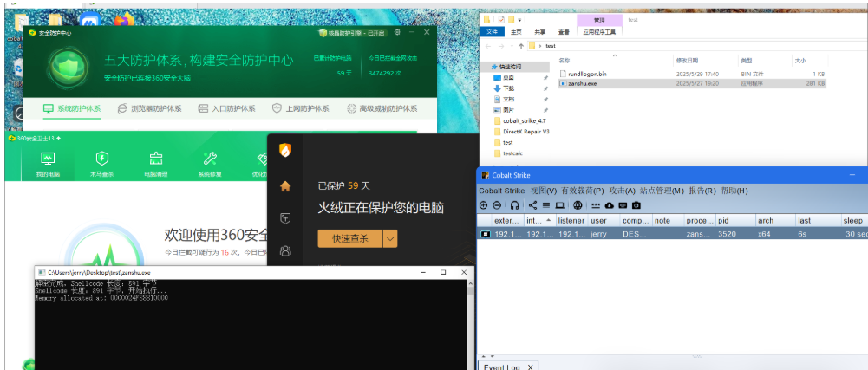Open recent locations dropdown in Explorer navigation
Viewport: 868px width, 370px height.
[x=511, y=47]
